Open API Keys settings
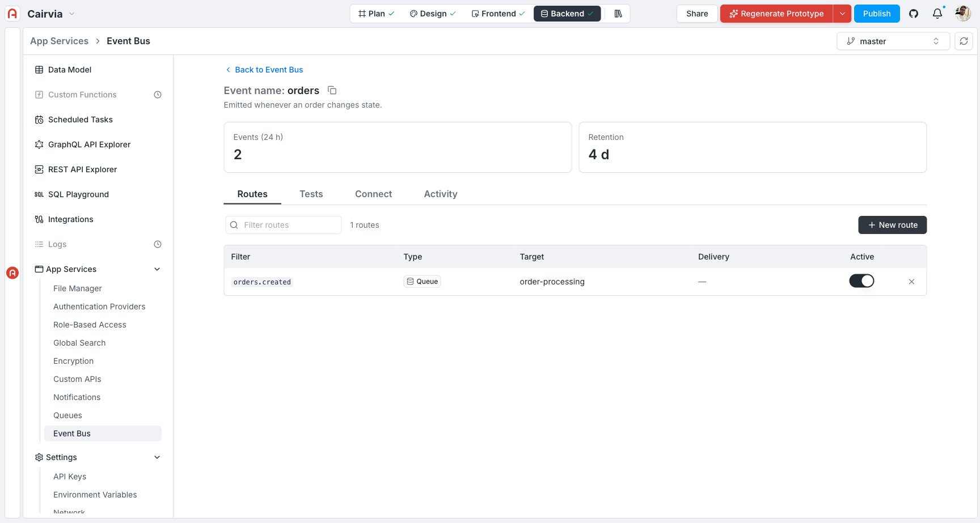The image size is (980, 523). (70, 477)
